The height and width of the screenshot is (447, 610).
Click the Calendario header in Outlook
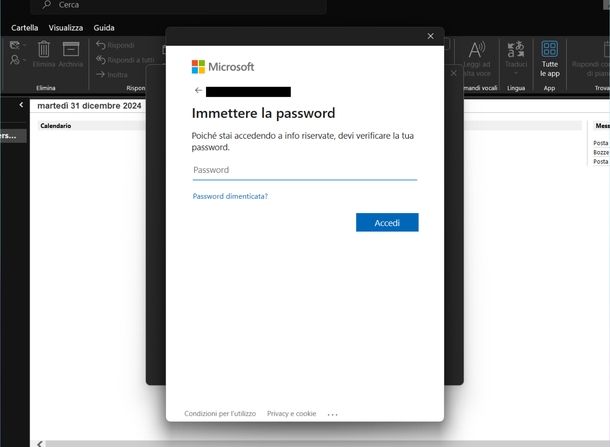click(x=56, y=126)
